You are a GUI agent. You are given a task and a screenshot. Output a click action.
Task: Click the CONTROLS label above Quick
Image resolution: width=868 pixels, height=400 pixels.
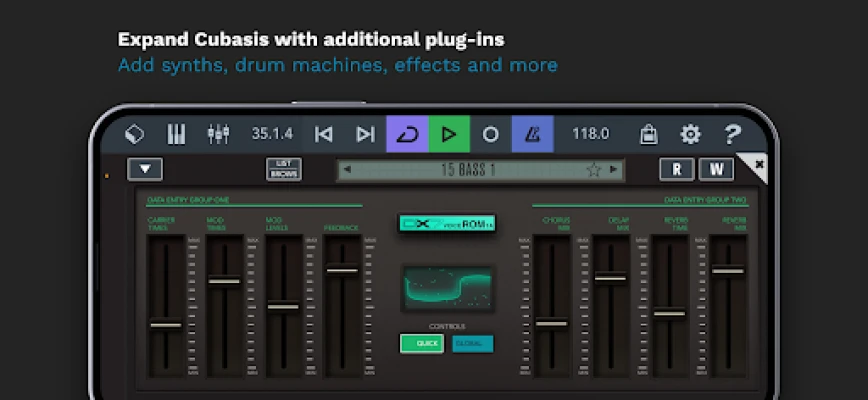pos(447,326)
